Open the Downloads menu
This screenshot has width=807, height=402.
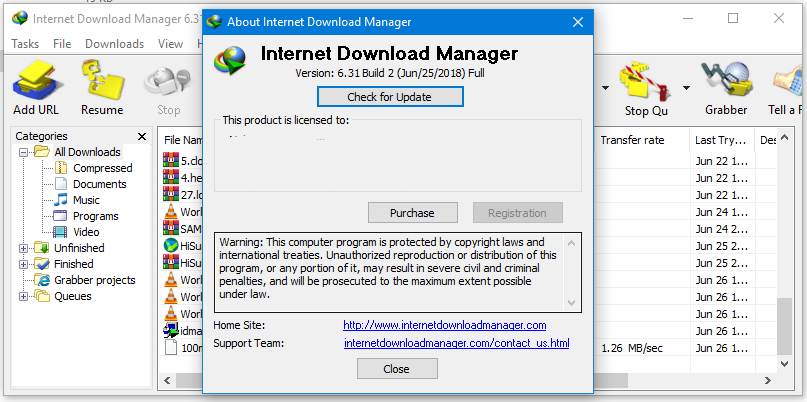point(114,44)
